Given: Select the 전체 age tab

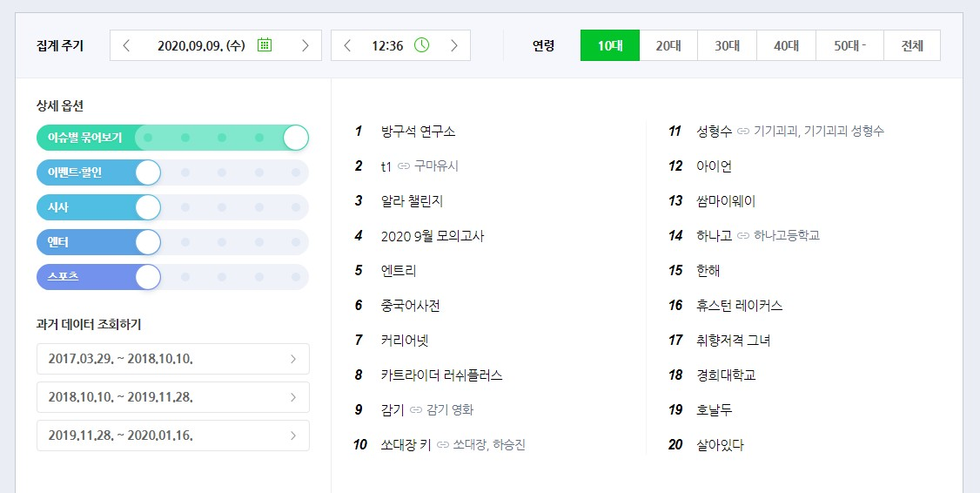Looking at the screenshot, I should (912, 45).
